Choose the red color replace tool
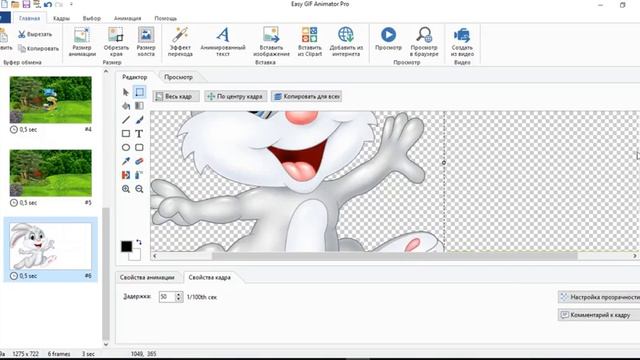 click(x=126, y=175)
